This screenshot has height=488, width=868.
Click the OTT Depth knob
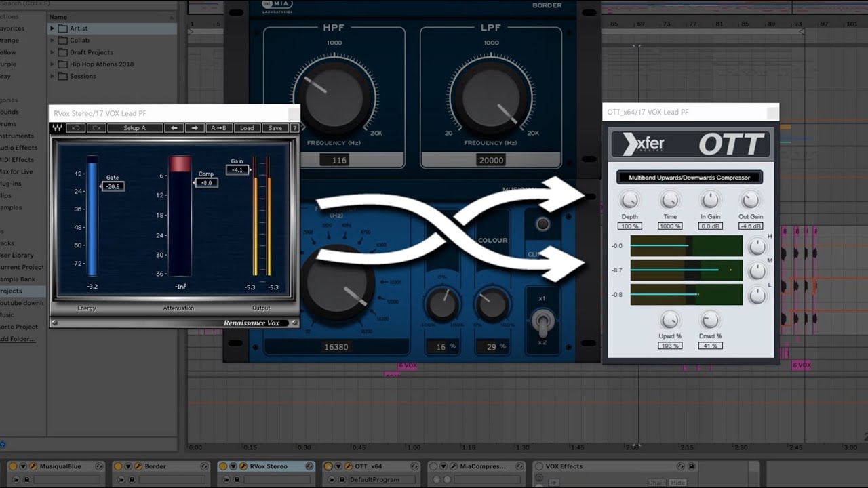630,200
